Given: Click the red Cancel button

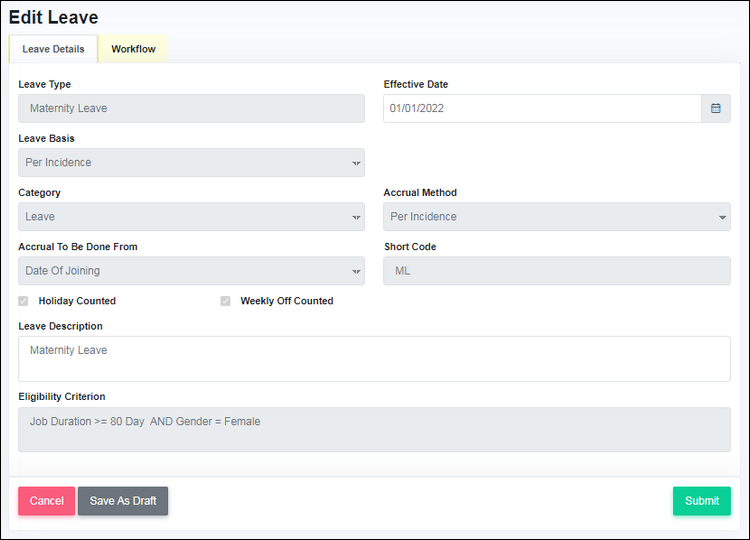Looking at the screenshot, I should [46, 501].
